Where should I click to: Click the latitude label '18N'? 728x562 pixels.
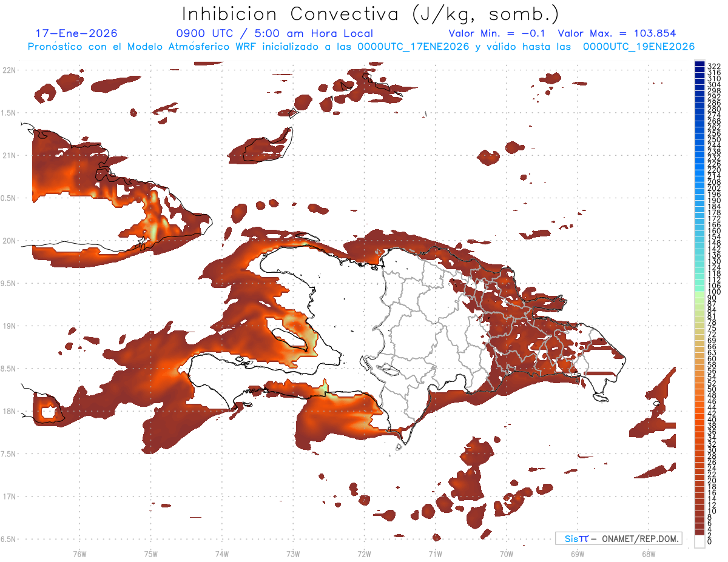point(8,411)
